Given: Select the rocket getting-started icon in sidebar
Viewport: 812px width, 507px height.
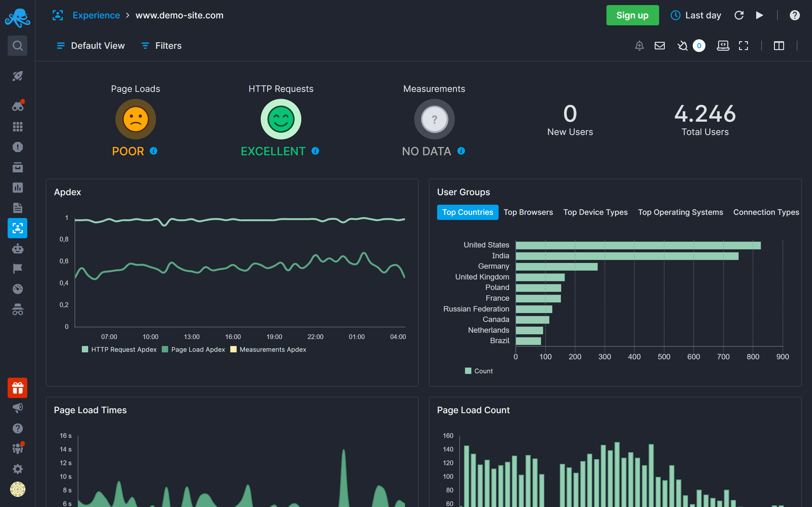Looking at the screenshot, I should (17, 76).
